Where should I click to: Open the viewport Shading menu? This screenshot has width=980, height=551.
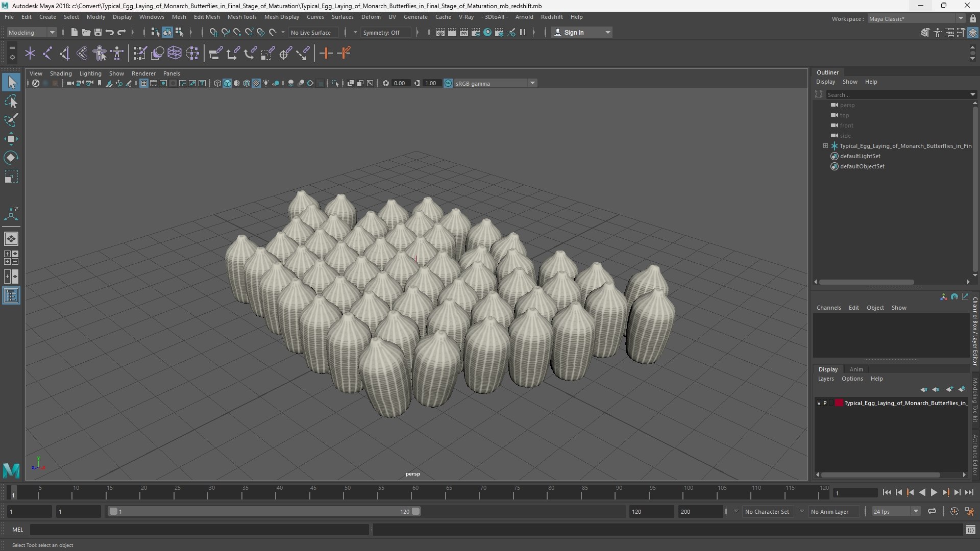point(61,73)
